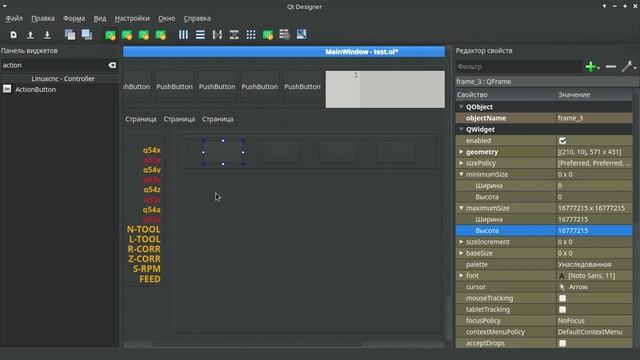Expand the sizeIncrement property

click(461, 242)
